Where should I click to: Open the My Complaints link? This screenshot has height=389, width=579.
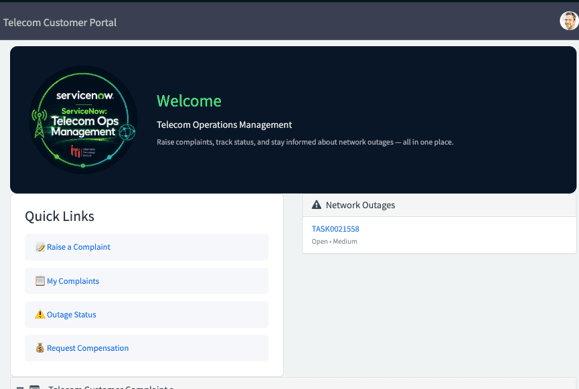pyautogui.click(x=73, y=281)
